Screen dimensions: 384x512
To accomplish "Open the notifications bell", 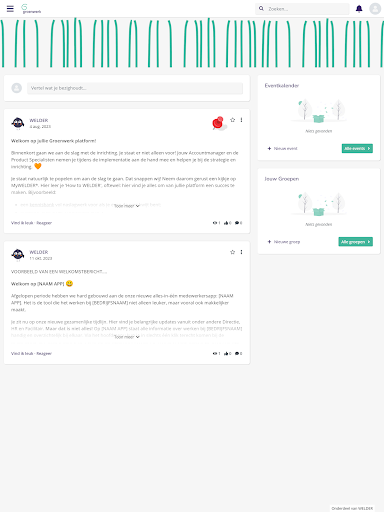I will pyautogui.click(x=359, y=9).
